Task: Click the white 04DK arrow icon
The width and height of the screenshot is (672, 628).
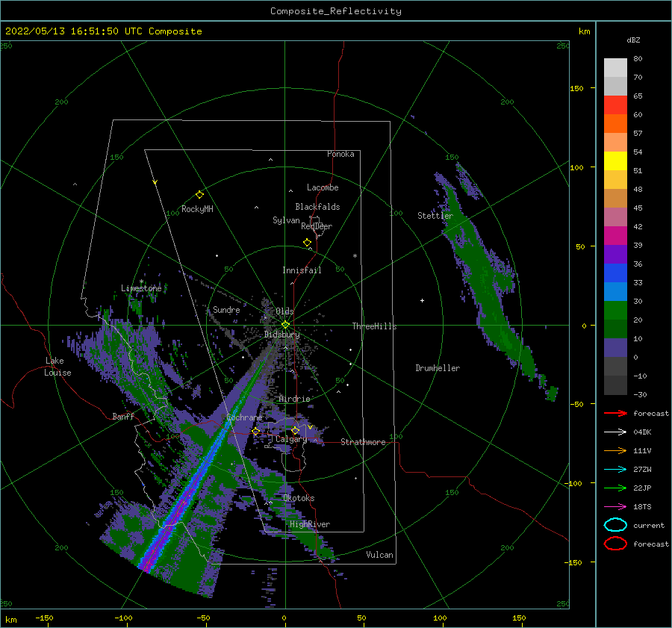Action: 615,432
